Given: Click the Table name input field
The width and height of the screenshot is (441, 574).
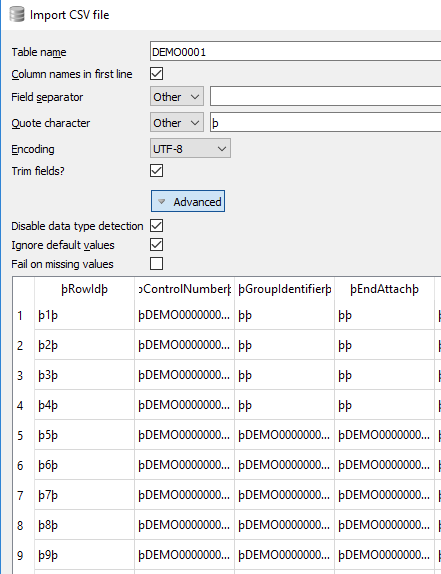Looking at the screenshot, I should click(296, 51).
